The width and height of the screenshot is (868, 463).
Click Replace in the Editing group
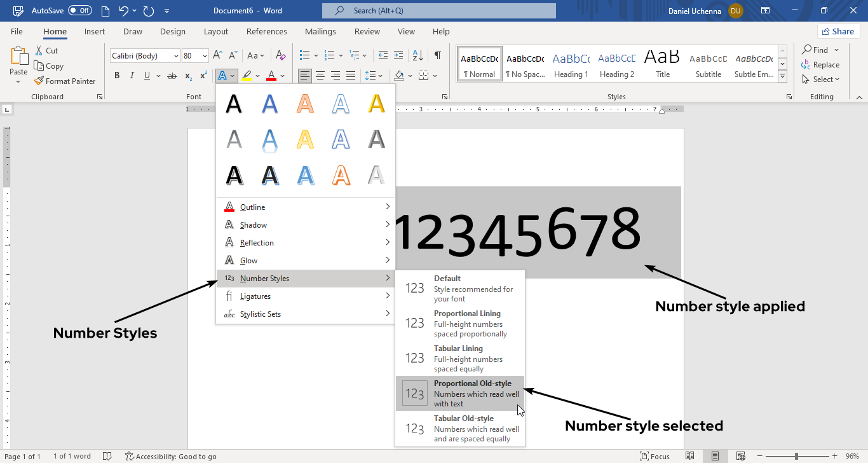[x=825, y=65]
